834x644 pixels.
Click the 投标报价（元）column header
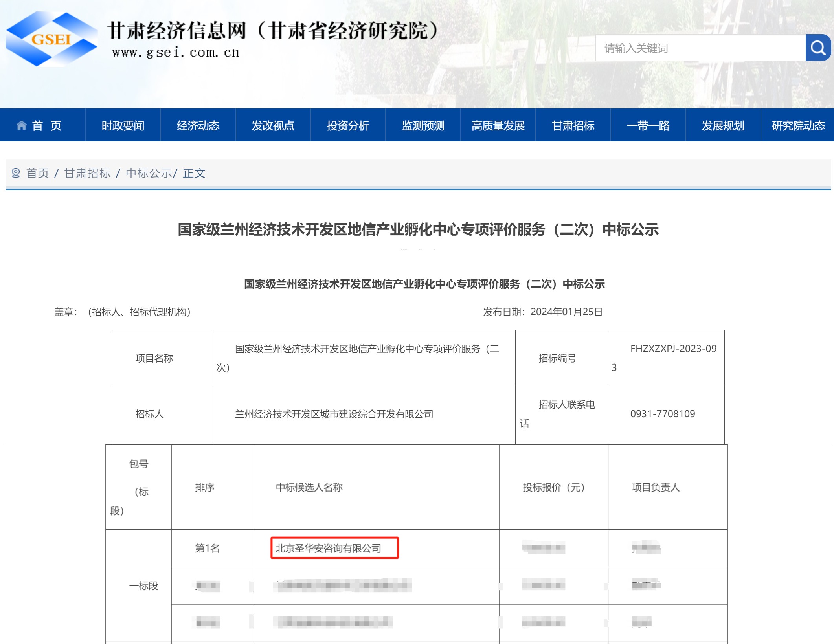(x=553, y=487)
